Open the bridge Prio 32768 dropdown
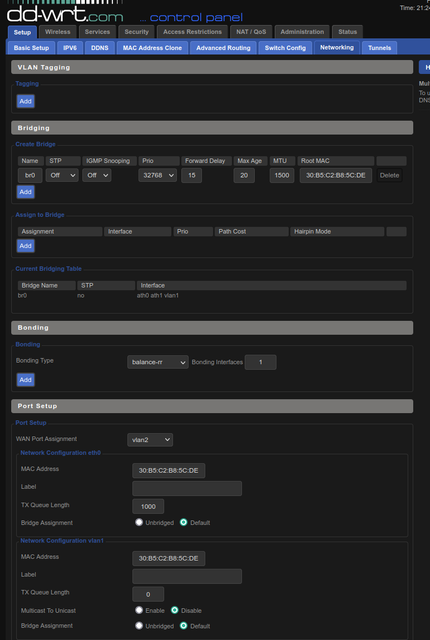This screenshot has width=430, height=640. [157, 175]
